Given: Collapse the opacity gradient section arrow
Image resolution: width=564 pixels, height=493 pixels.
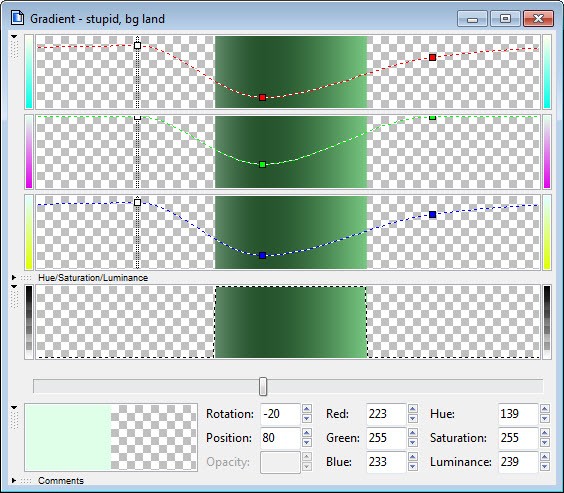Looking at the screenshot, I should click(14, 287).
